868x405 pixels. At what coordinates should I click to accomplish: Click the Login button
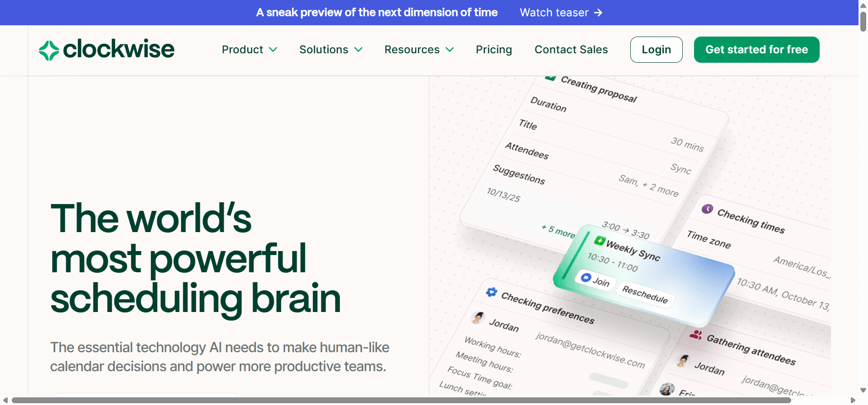(x=656, y=50)
